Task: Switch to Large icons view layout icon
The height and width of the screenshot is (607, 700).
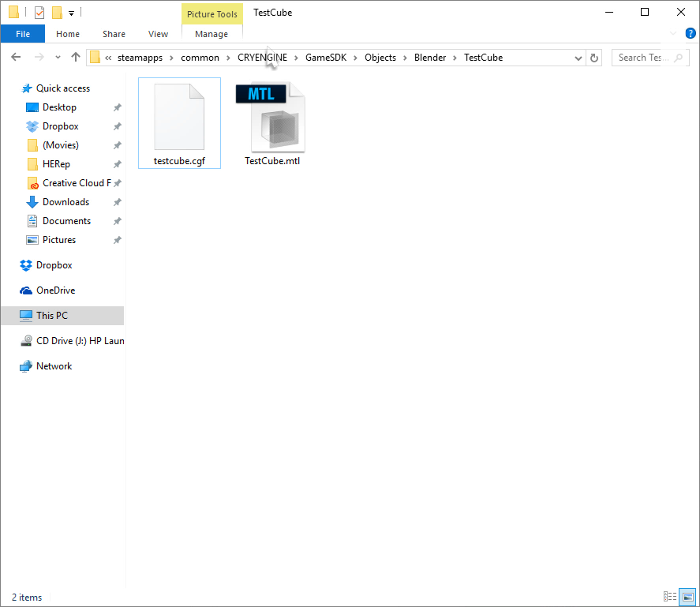Action: (687, 596)
